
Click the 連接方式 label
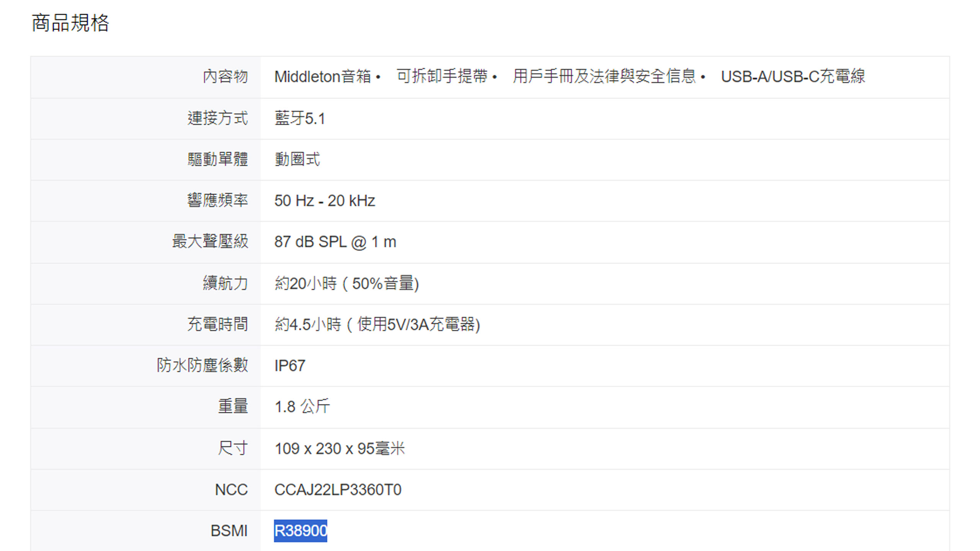click(217, 118)
